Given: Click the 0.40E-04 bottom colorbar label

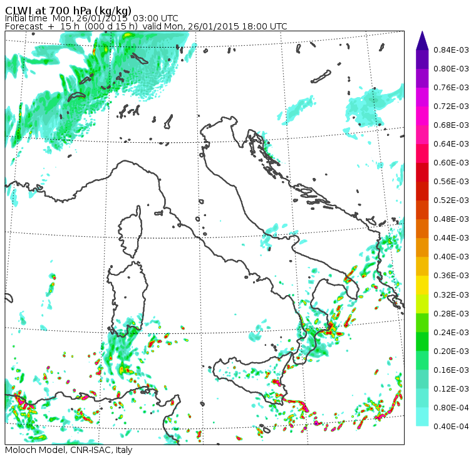Looking at the screenshot, I should point(451,427).
